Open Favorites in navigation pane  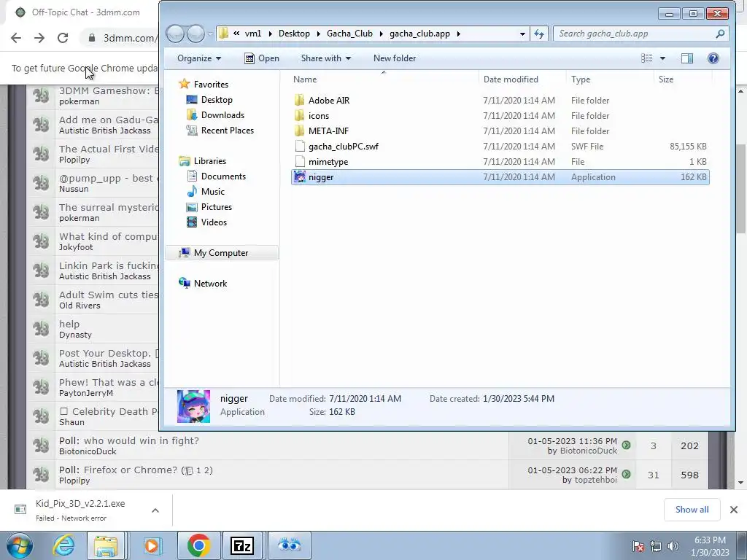coord(211,85)
